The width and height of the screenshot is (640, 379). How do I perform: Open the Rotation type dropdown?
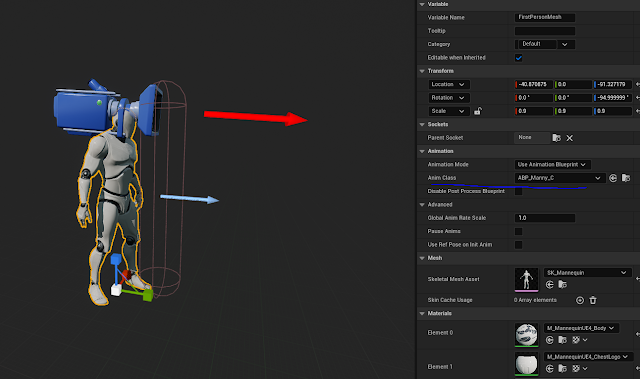[x=449, y=98]
